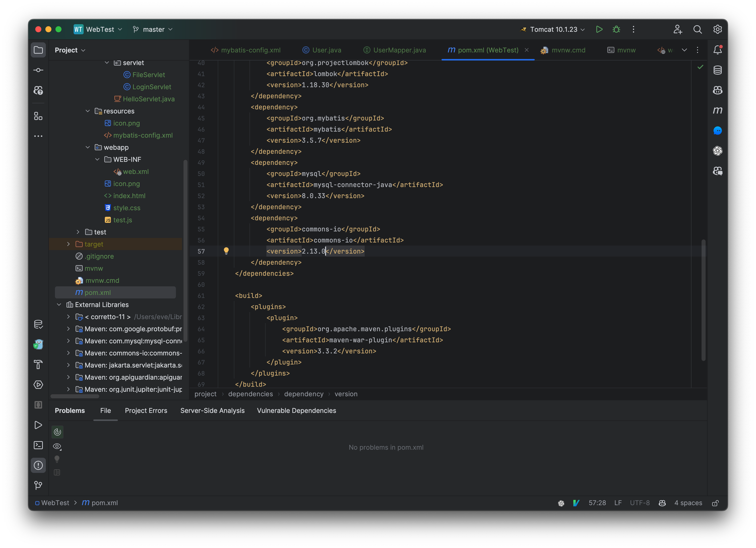Click the 4 spaces indent setting

coord(688,503)
